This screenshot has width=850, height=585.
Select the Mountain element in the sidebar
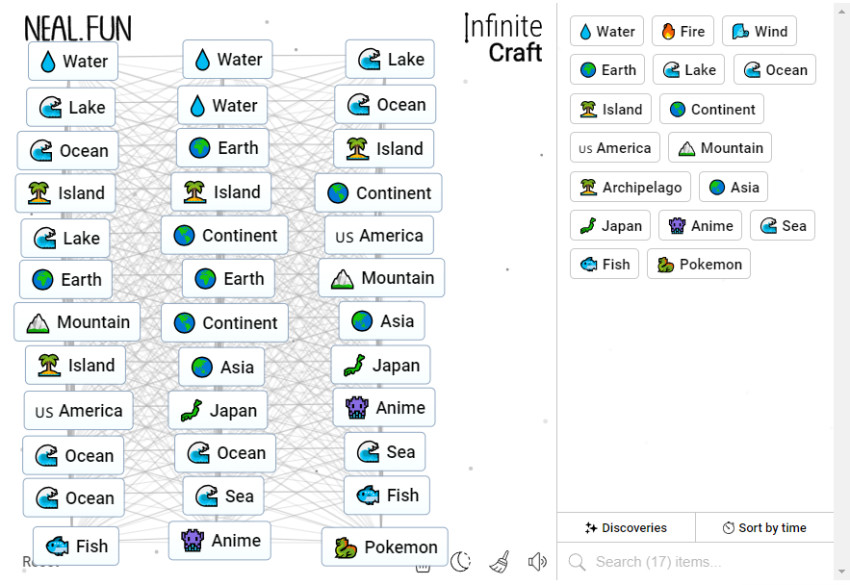pos(719,147)
